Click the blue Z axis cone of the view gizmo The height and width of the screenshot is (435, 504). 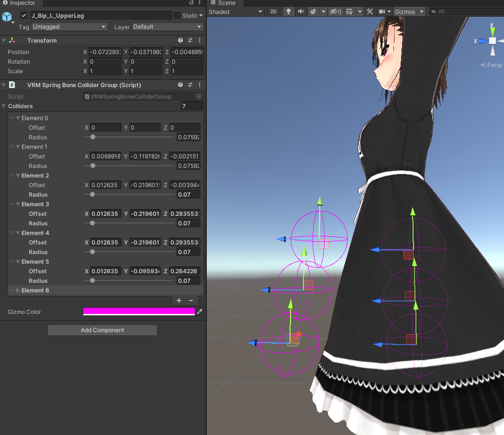click(483, 41)
